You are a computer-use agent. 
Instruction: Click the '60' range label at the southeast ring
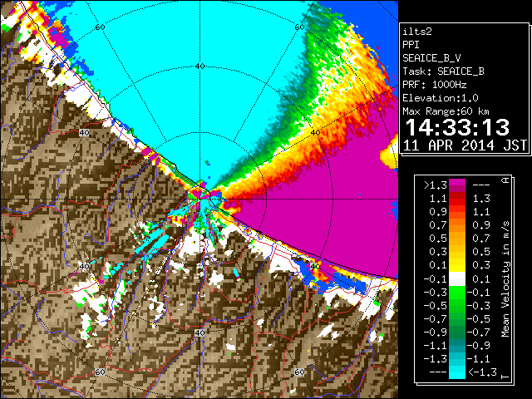(x=299, y=372)
